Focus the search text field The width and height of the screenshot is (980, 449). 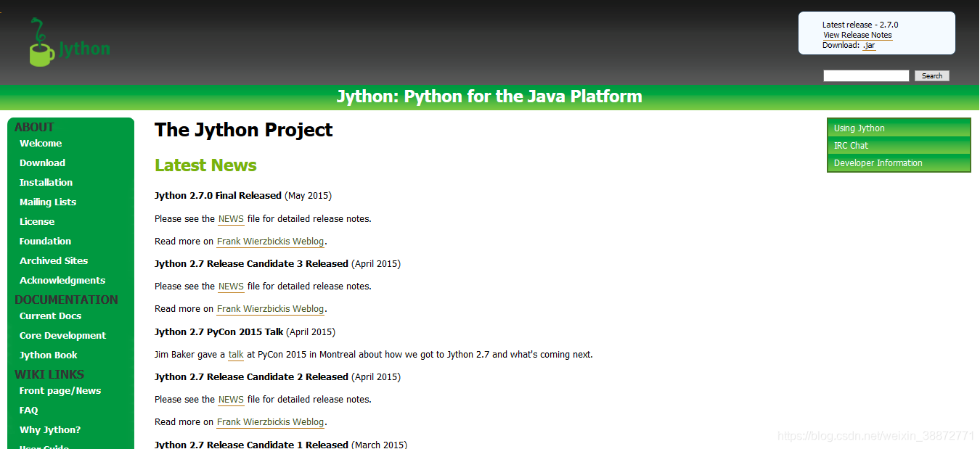tap(866, 75)
